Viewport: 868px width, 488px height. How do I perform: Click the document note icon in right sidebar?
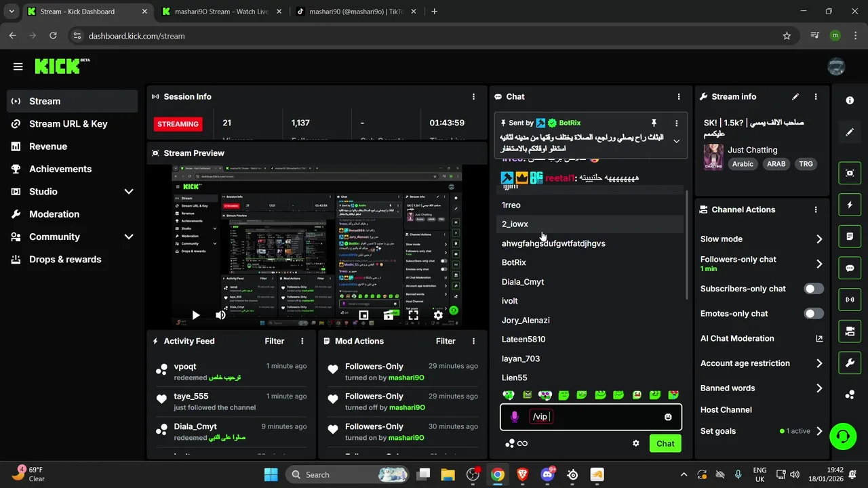850,236
